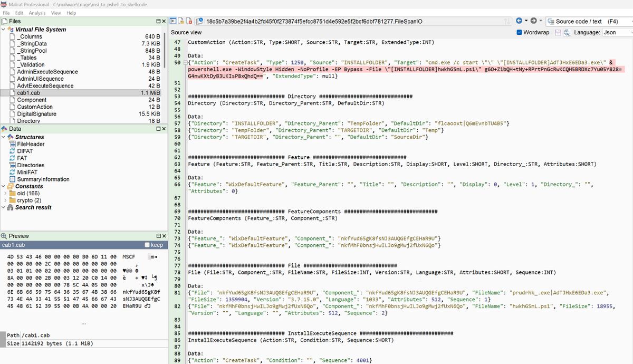
Task: Open the Help menu
Action: click(71, 13)
